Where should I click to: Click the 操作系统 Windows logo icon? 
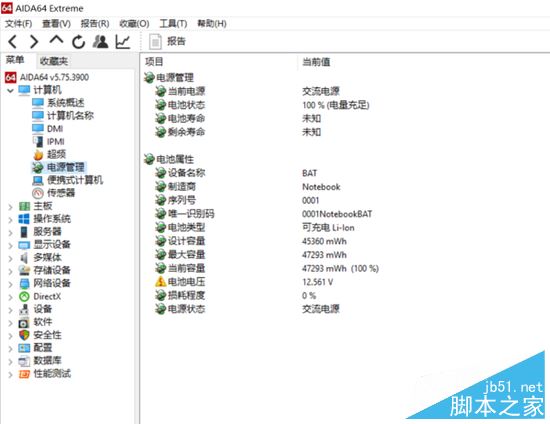tap(24, 219)
